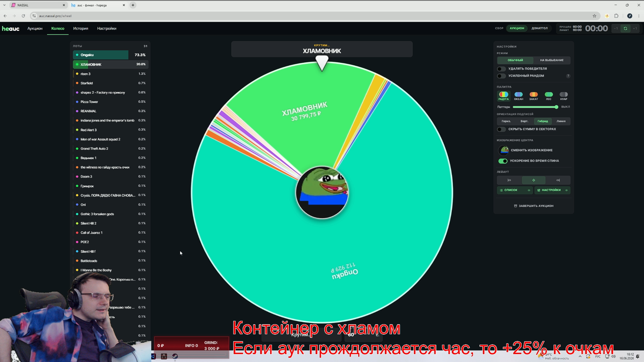Select the Верт. label orientation
Image resolution: width=644 pixels, height=362 pixels.
[524, 121]
